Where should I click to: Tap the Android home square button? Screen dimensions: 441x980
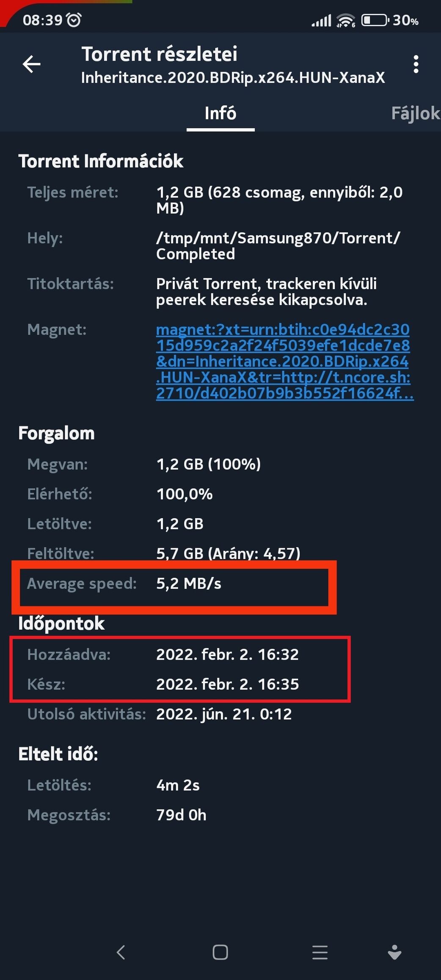[x=220, y=952]
